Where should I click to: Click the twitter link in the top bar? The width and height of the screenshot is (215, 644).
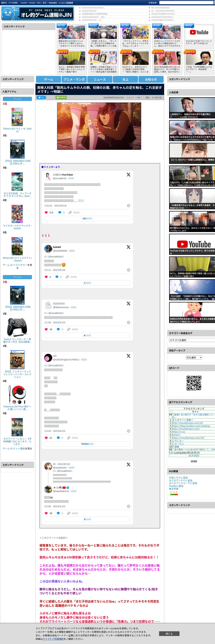[24, 3]
